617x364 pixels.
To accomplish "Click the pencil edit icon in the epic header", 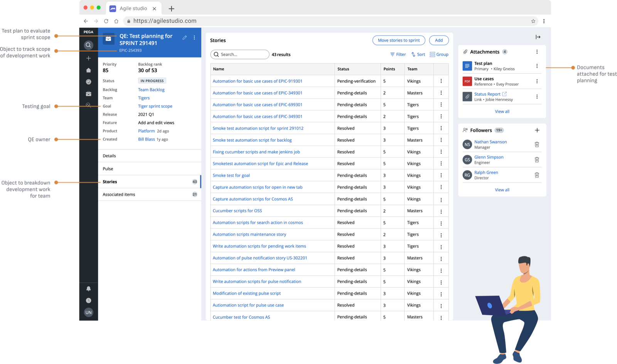I will [x=185, y=37].
